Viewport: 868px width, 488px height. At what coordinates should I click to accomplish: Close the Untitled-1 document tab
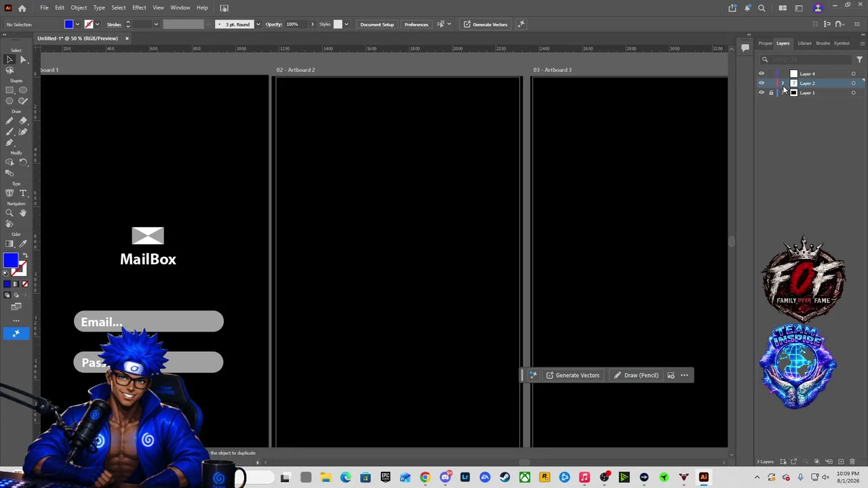(127, 38)
